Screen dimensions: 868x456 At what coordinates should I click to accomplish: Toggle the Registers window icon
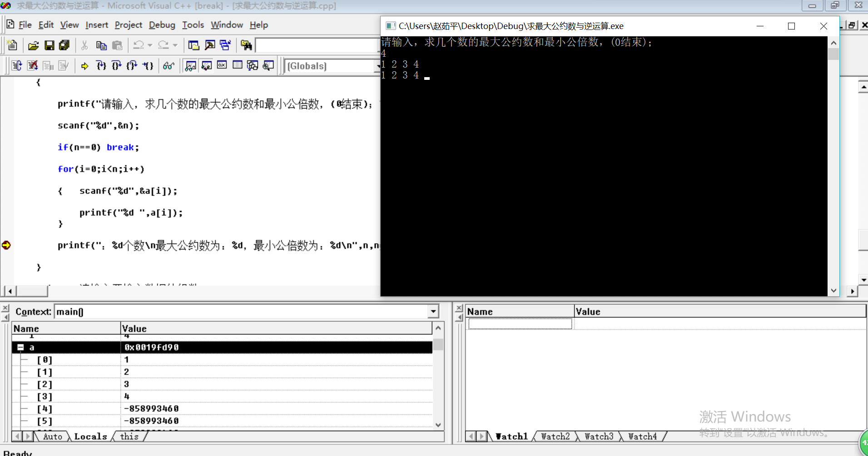pyautogui.click(x=222, y=66)
